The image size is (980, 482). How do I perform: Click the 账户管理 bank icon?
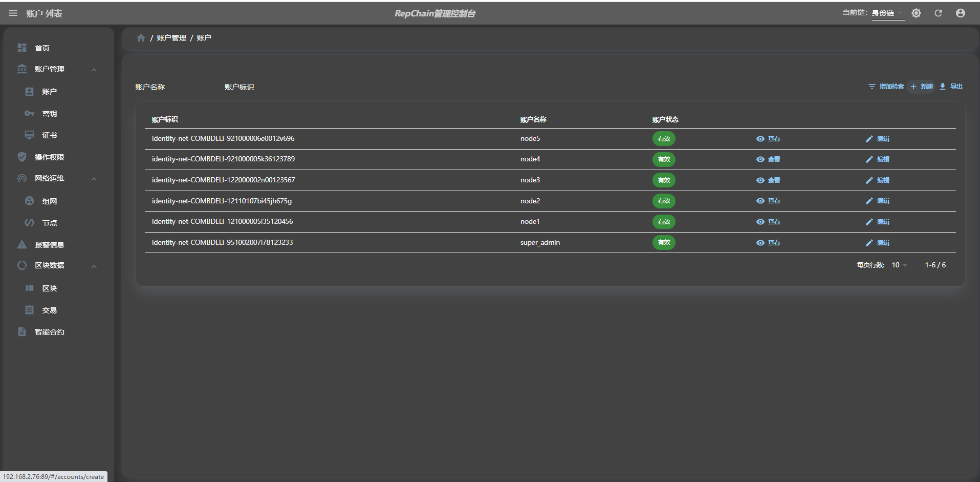coord(22,69)
